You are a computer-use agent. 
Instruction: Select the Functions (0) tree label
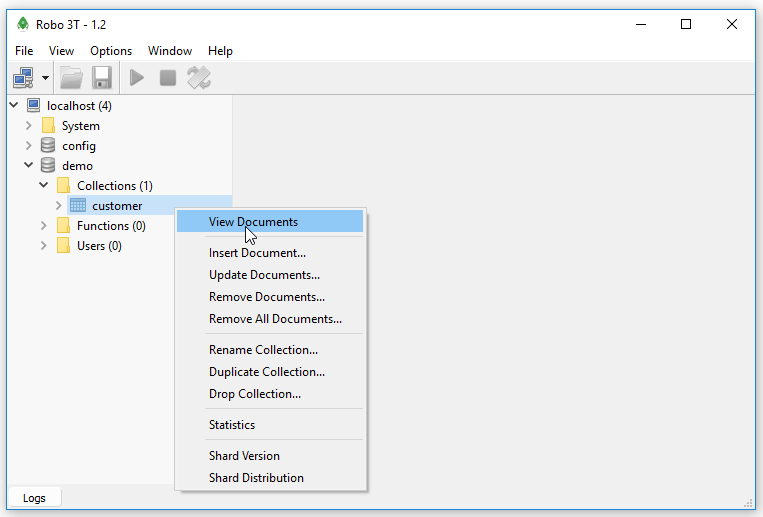tap(111, 225)
